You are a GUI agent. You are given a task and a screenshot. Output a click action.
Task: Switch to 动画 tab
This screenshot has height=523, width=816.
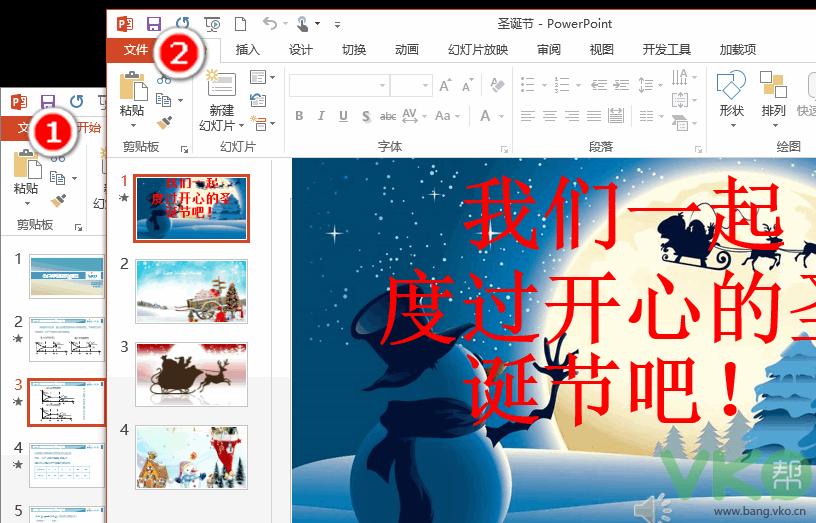(406, 49)
